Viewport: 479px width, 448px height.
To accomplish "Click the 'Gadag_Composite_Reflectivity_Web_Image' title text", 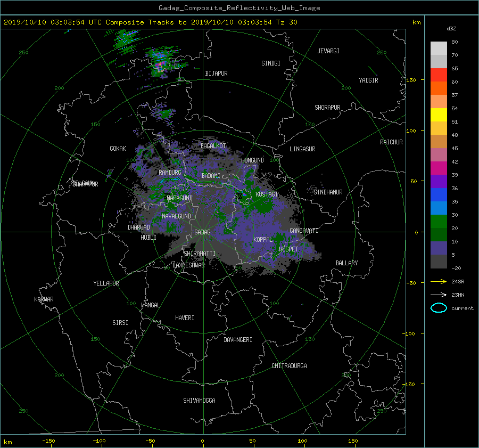I will point(239,8).
